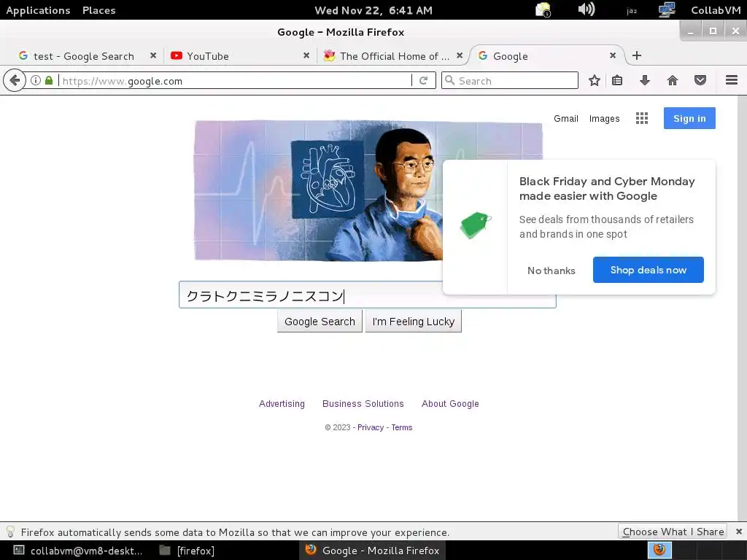The image size is (747, 560).
Task: Click the blue Sign in button
Action: click(x=689, y=118)
